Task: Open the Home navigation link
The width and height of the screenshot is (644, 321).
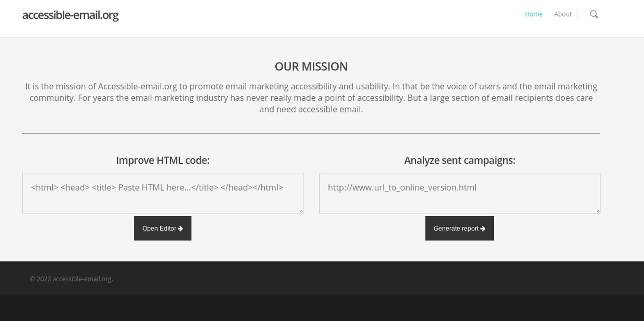Action: tap(534, 14)
